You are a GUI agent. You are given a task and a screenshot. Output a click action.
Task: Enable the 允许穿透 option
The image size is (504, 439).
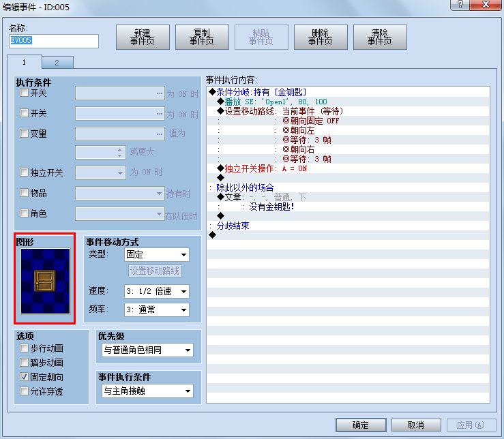(x=24, y=391)
